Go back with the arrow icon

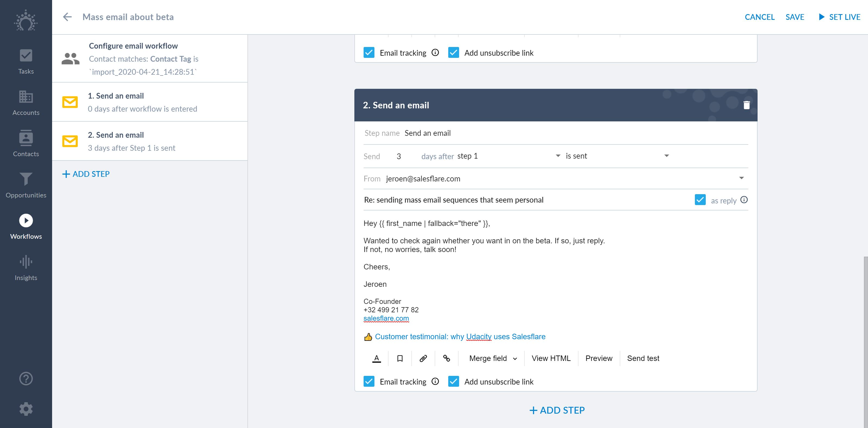(67, 17)
